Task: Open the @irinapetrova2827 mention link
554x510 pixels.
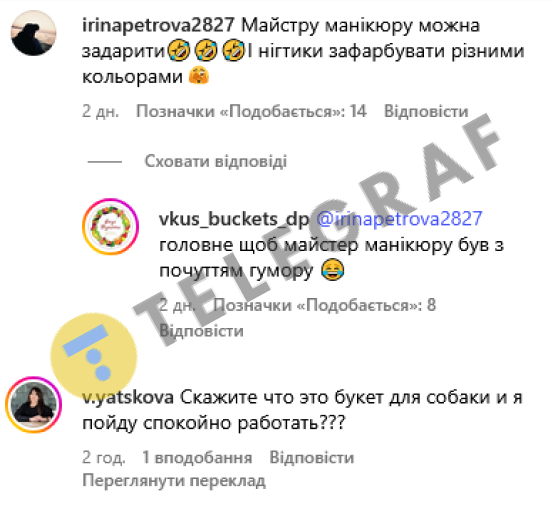Action: click(399, 219)
